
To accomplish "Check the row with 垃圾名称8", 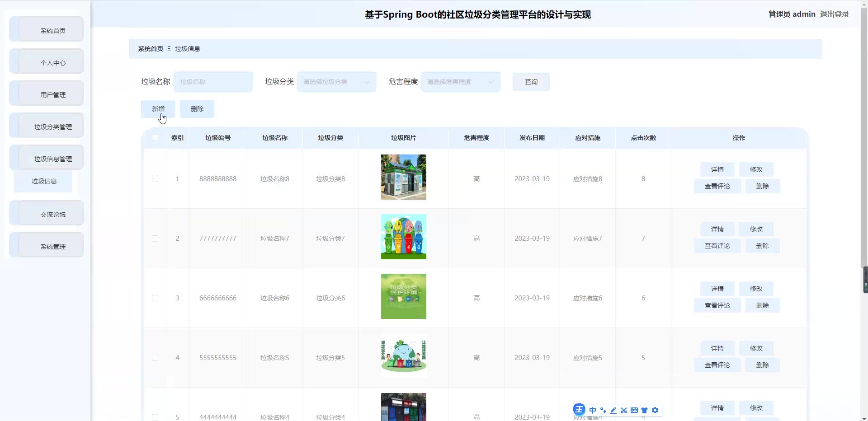I will click(x=155, y=179).
